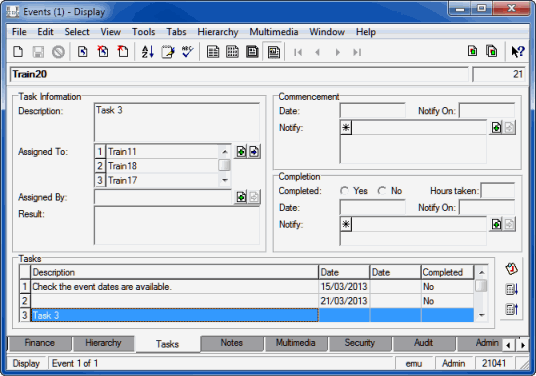Image resolution: width=536 pixels, height=376 pixels.
Task: Select the Details view icon
Action: [x=273, y=52]
